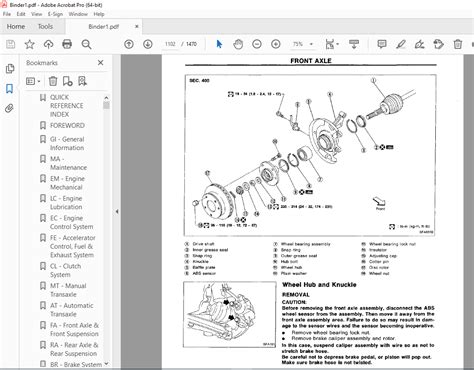This screenshot has height=370, width=474.
Task: Click the zoom in plus icon
Action: click(276, 44)
